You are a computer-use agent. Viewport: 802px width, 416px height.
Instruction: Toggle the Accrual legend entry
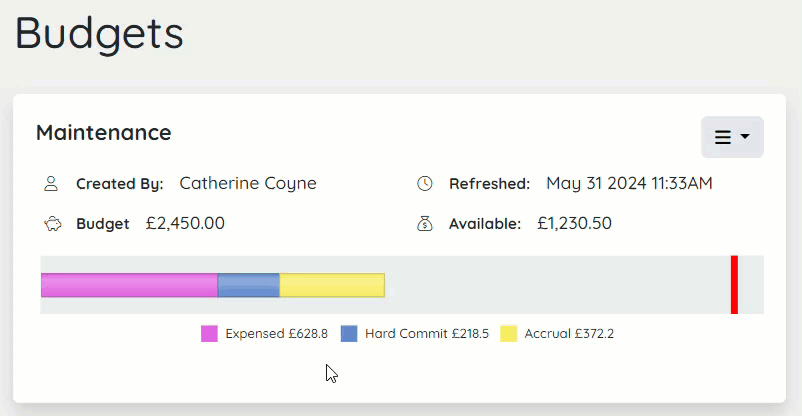557,334
